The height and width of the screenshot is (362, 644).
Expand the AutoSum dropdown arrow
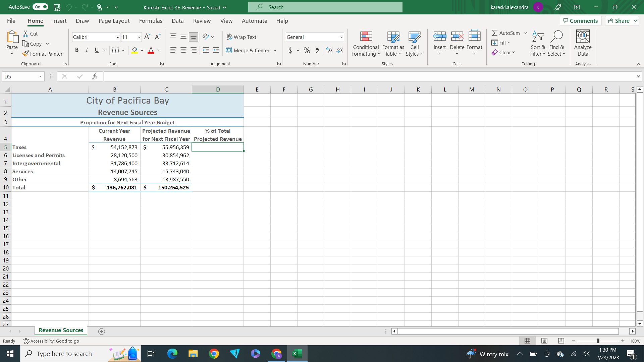pos(526,33)
